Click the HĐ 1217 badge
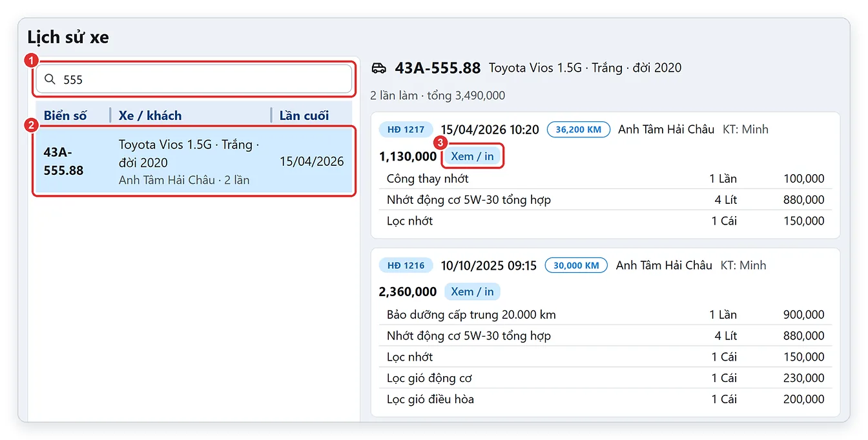This screenshot has height=440, width=868. [x=406, y=129]
